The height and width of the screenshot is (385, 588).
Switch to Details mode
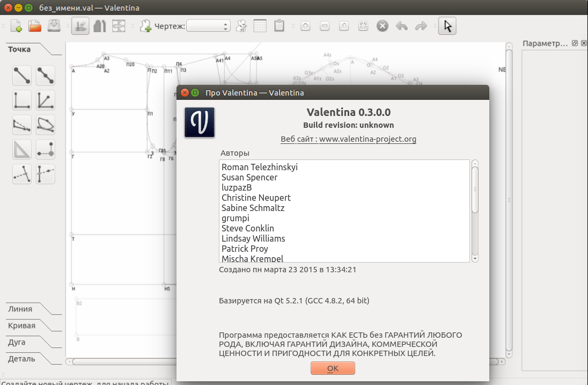point(99,26)
